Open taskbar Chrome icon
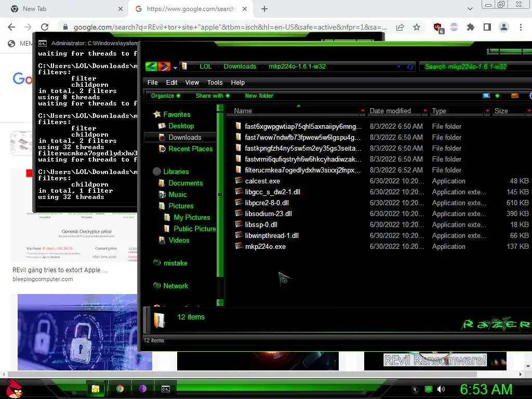The image size is (532, 399). pos(120,389)
